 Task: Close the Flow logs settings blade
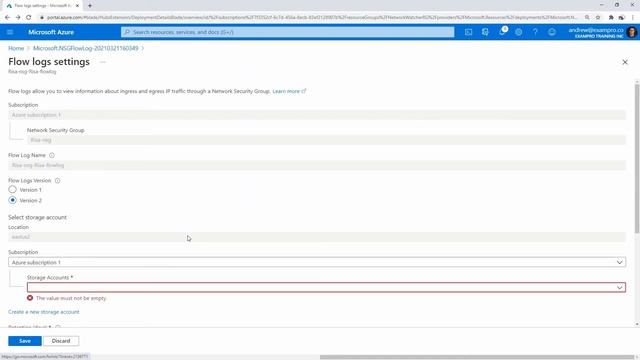tap(625, 62)
